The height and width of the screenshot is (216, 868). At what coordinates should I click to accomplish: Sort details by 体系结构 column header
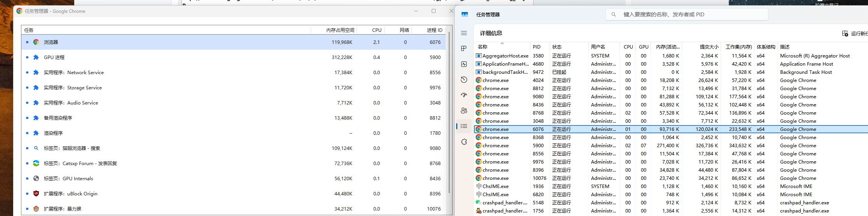[766, 47]
